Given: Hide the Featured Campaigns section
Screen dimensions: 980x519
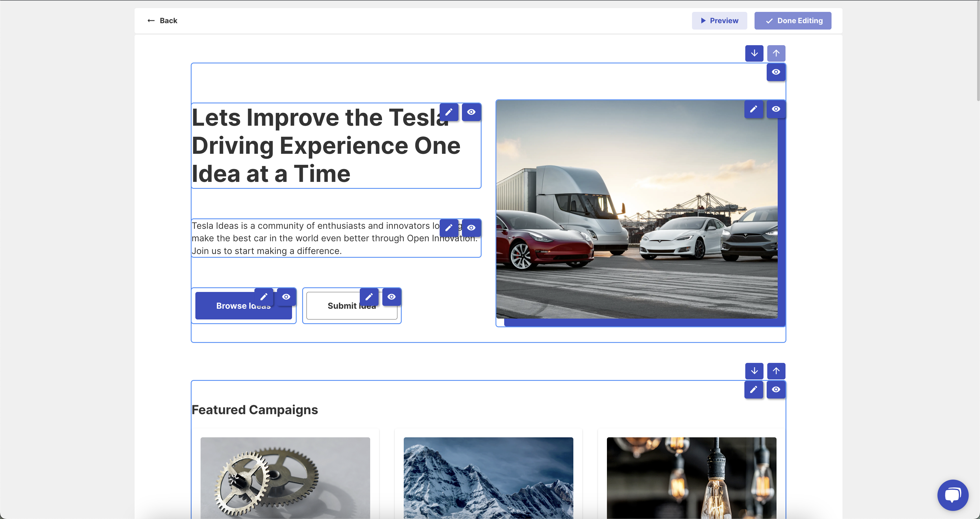Looking at the screenshot, I should (776, 390).
